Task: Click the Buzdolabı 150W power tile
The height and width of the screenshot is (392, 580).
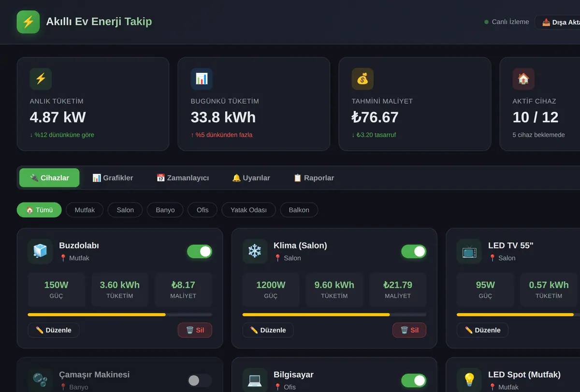Action: (x=57, y=290)
